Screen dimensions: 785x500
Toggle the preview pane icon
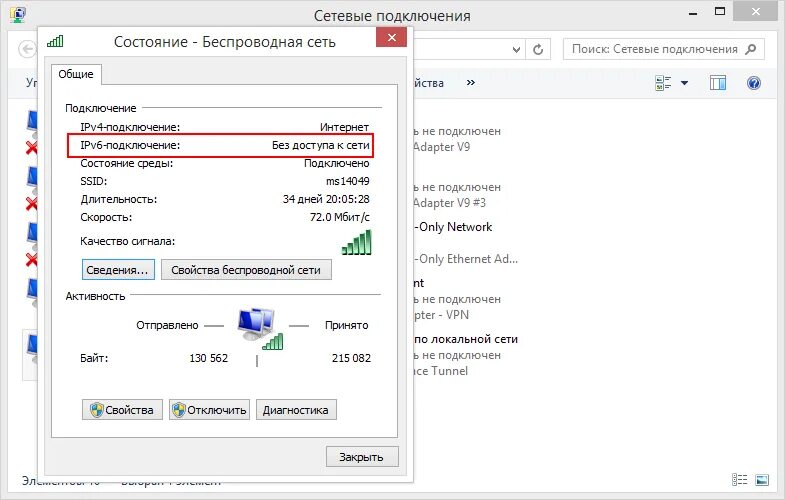(717, 83)
